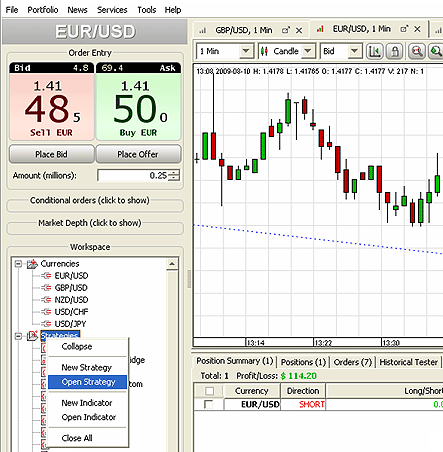
Task: Tick the EUR/USD position row checkbox
Action: (209, 404)
